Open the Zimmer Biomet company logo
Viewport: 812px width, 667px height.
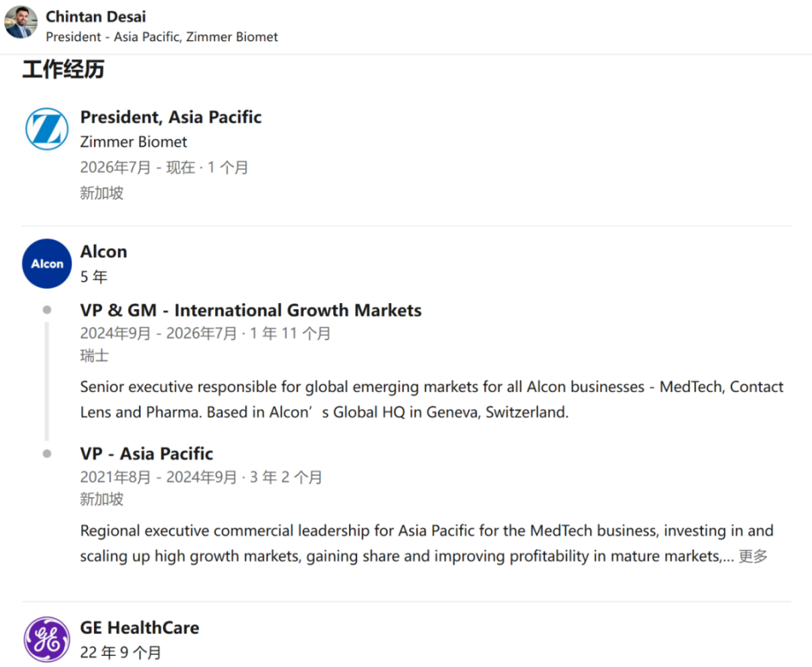pos(47,129)
